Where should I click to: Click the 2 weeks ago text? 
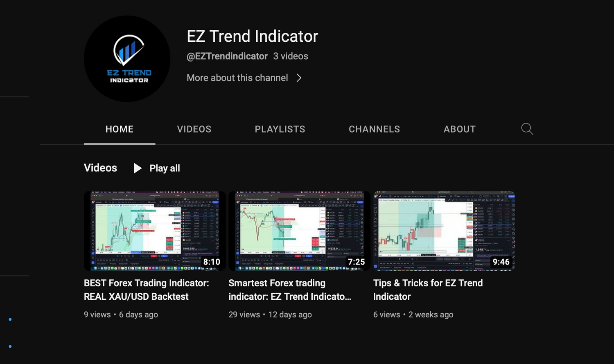431,315
